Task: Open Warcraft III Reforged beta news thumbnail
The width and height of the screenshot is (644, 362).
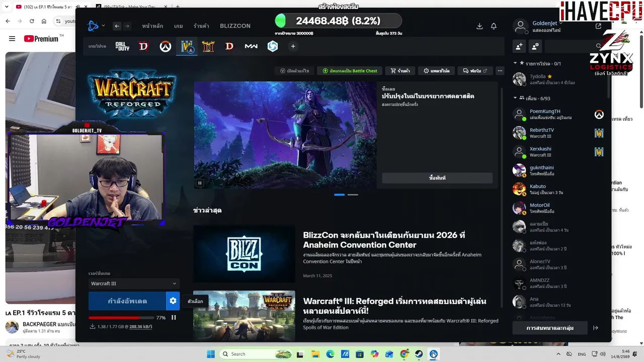Action: (244, 316)
